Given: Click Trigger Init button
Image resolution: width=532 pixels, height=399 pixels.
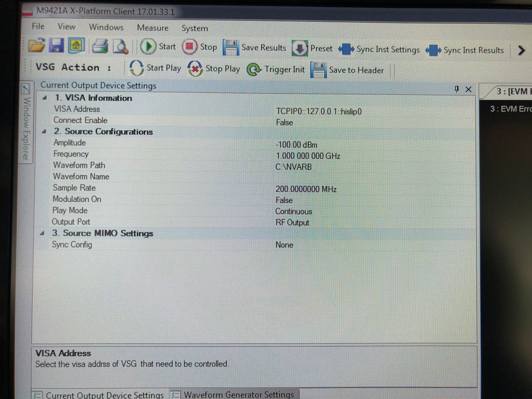Looking at the screenshot, I should [276, 69].
